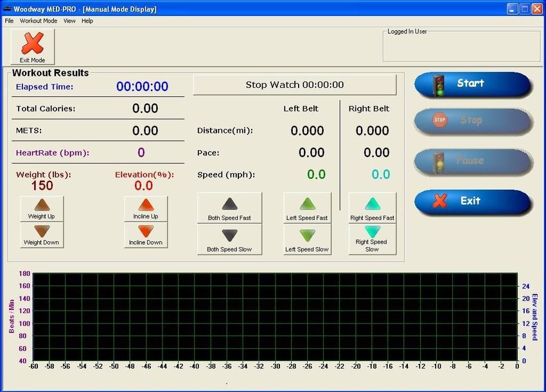Click the Distance(mi) label

tap(225, 131)
